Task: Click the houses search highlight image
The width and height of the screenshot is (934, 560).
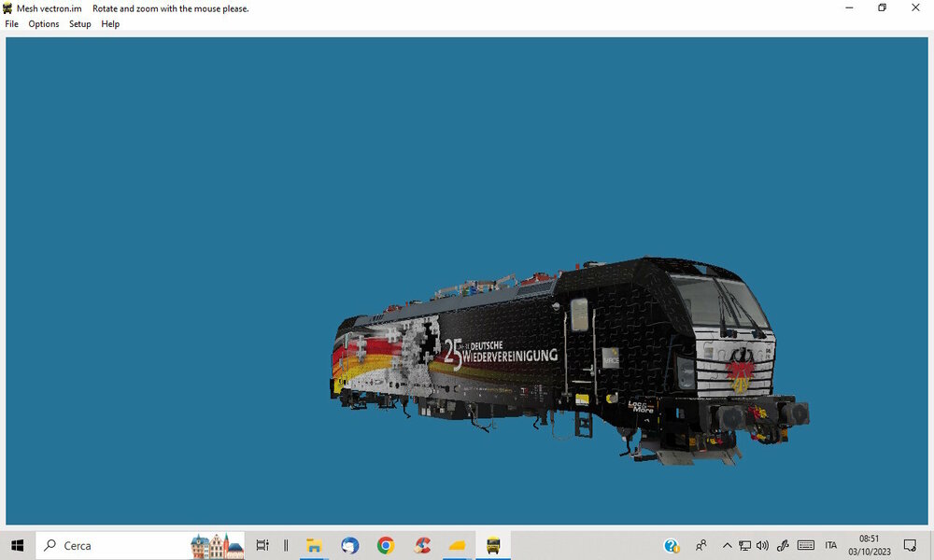Action: pyautogui.click(x=217, y=546)
